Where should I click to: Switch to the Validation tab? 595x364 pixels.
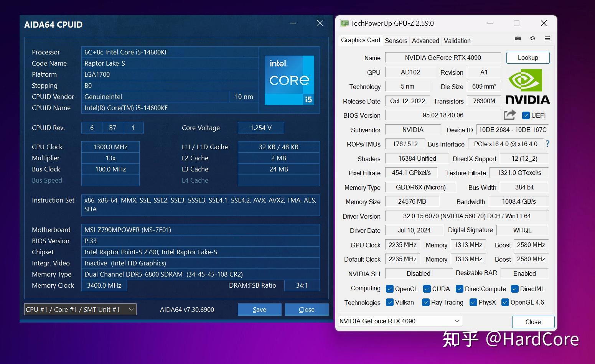pyautogui.click(x=457, y=41)
